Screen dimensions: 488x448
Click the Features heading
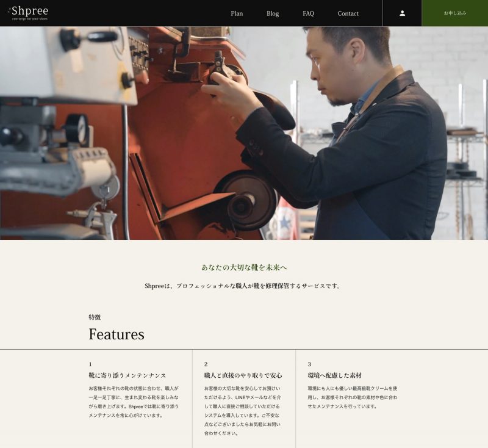(117, 334)
